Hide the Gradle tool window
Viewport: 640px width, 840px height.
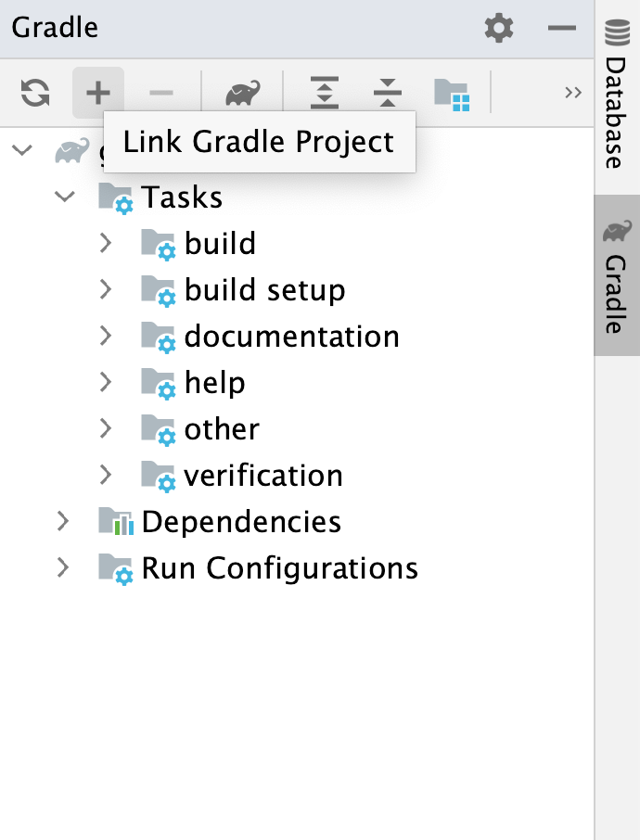(x=560, y=28)
